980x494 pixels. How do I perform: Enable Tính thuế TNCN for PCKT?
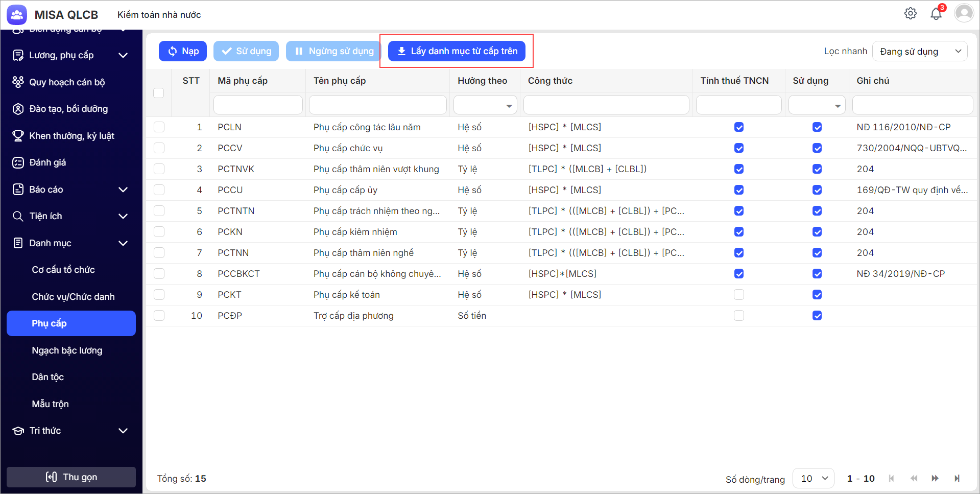(x=738, y=295)
